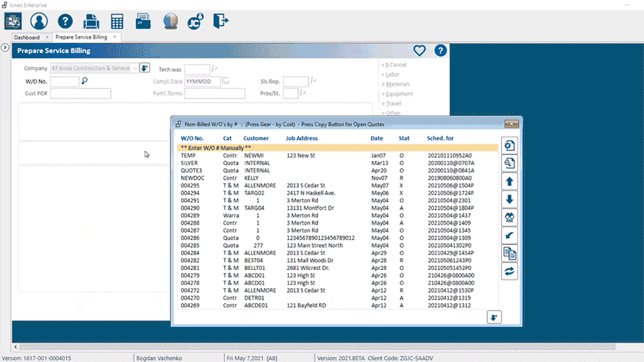Click the Labor option
The height and width of the screenshot is (362, 644).
(x=392, y=74)
